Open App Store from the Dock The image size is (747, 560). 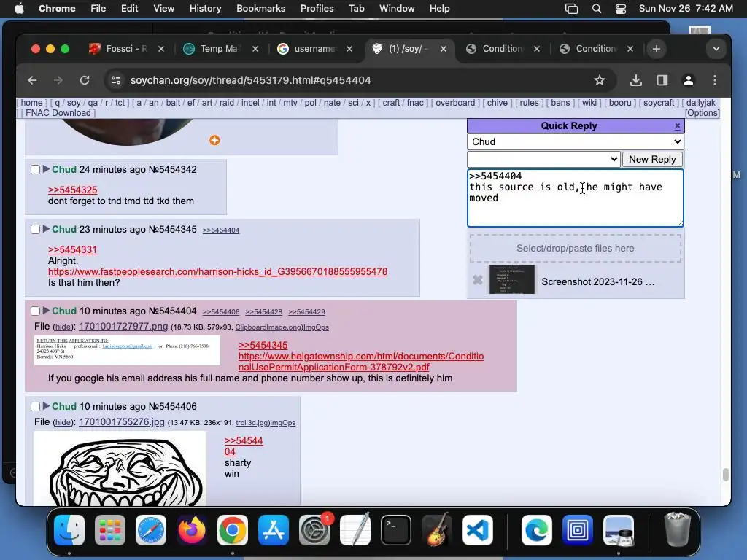click(x=274, y=530)
